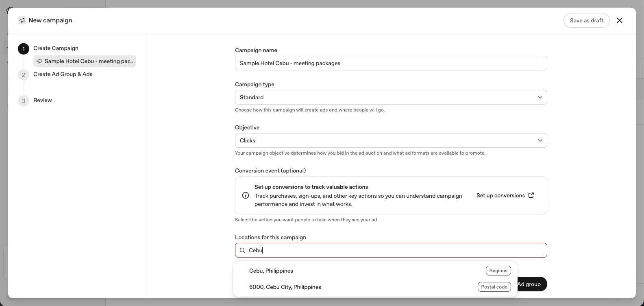Click the Save as draft button
Screen dimensions: 644x306
coord(586,20)
